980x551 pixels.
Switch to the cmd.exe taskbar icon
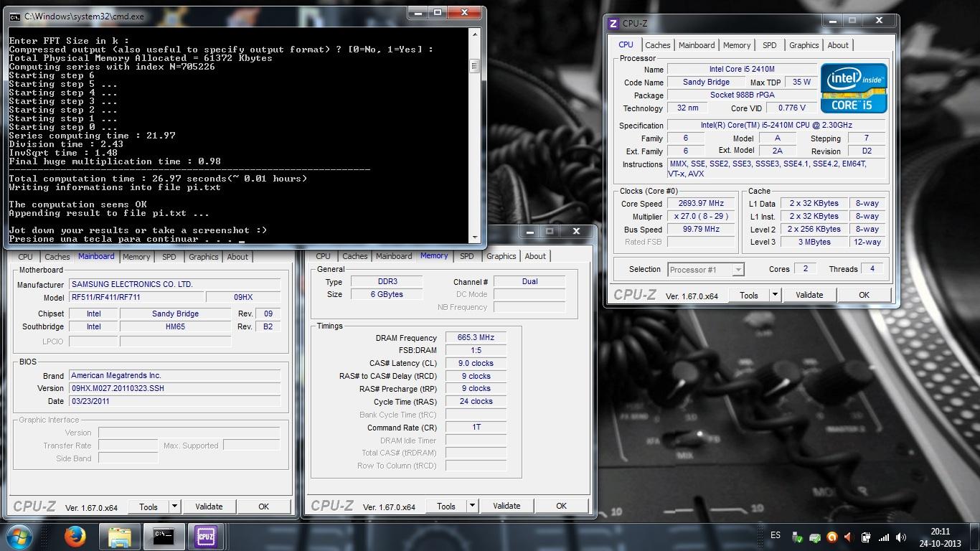pyautogui.click(x=163, y=536)
